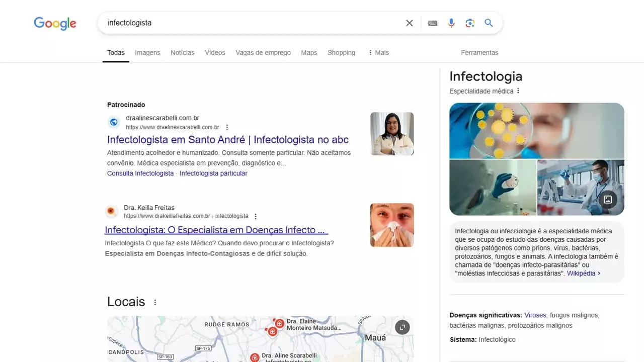Open Ferramentas search tools
The height and width of the screenshot is (362, 644).
pyautogui.click(x=479, y=53)
